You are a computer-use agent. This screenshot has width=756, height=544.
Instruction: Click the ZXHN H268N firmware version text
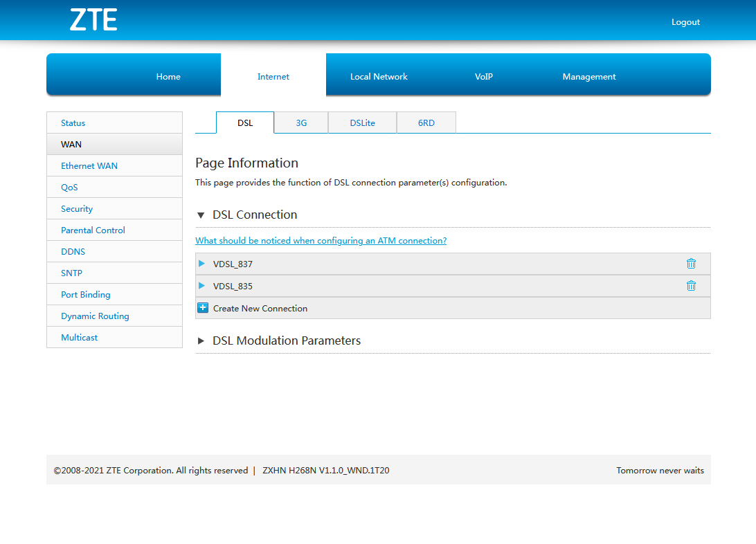click(x=326, y=470)
